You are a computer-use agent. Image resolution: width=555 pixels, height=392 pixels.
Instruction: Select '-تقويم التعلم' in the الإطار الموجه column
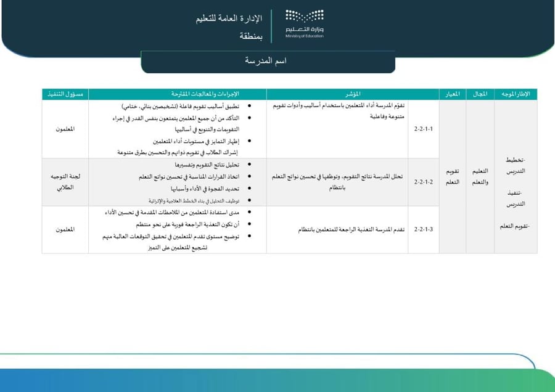click(515, 226)
